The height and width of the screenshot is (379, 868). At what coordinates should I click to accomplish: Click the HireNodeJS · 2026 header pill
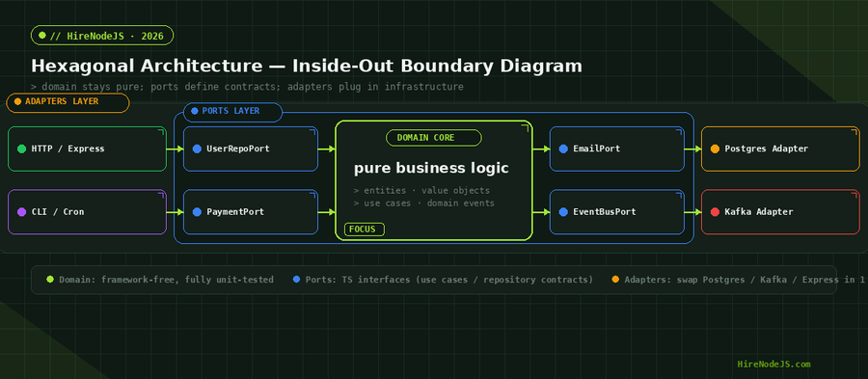[102, 36]
